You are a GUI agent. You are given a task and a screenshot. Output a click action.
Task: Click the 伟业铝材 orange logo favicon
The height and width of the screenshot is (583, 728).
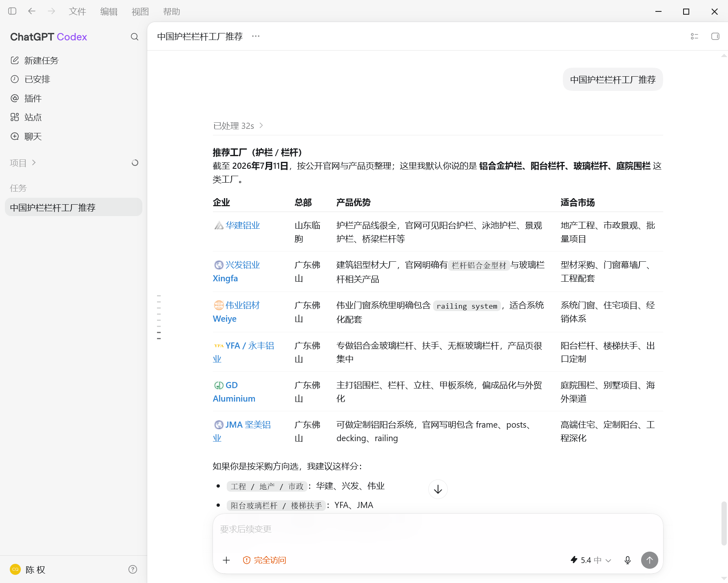click(x=219, y=305)
